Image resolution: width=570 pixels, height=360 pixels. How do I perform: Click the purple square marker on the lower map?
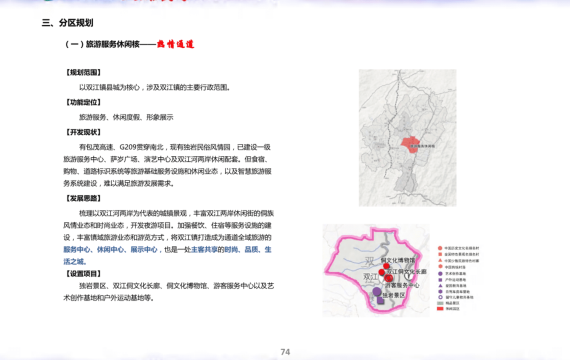[380, 300]
